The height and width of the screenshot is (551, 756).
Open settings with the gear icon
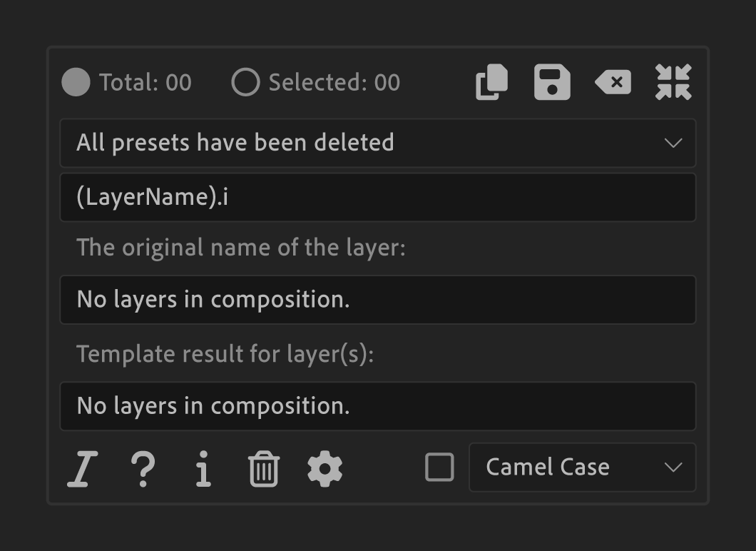pyautogui.click(x=325, y=469)
